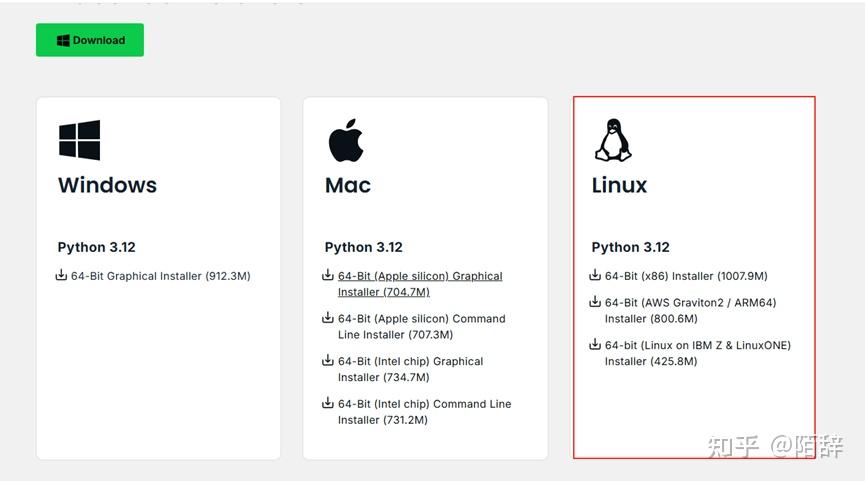Click the Windows logo icon

pyautogui.click(x=79, y=140)
